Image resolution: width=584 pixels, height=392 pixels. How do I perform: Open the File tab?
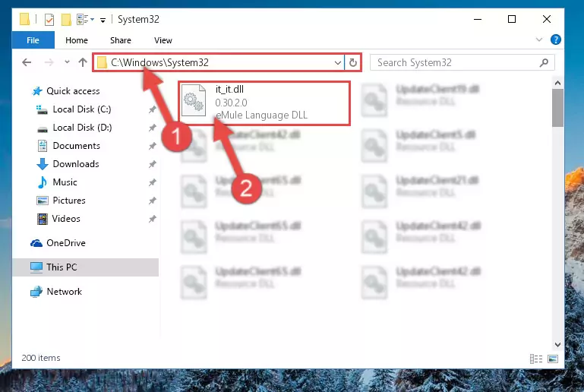[33, 40]
